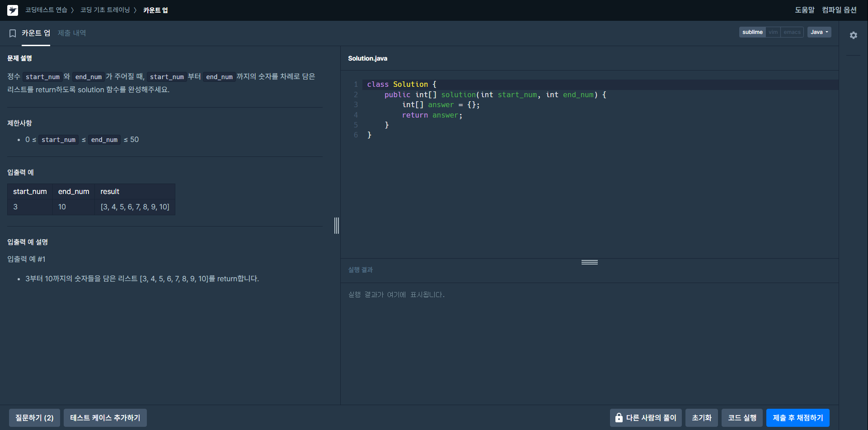The image size is (868, 430).
Task: Click the Programmers logo icon
Action: click(x=13, y=10)
